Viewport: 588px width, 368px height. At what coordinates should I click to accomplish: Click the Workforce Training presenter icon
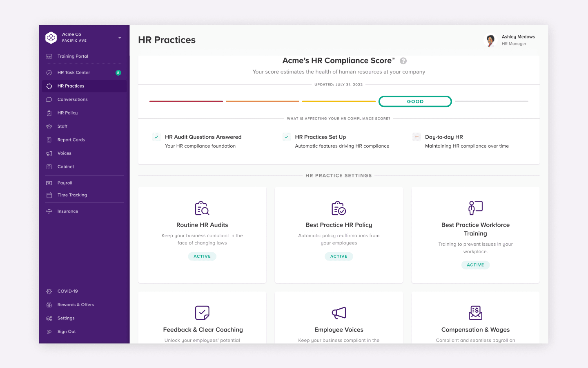(475, 208)
